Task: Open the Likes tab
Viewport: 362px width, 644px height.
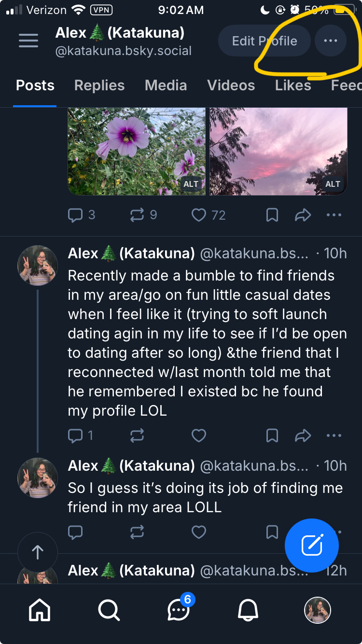Action: point(293,85)
